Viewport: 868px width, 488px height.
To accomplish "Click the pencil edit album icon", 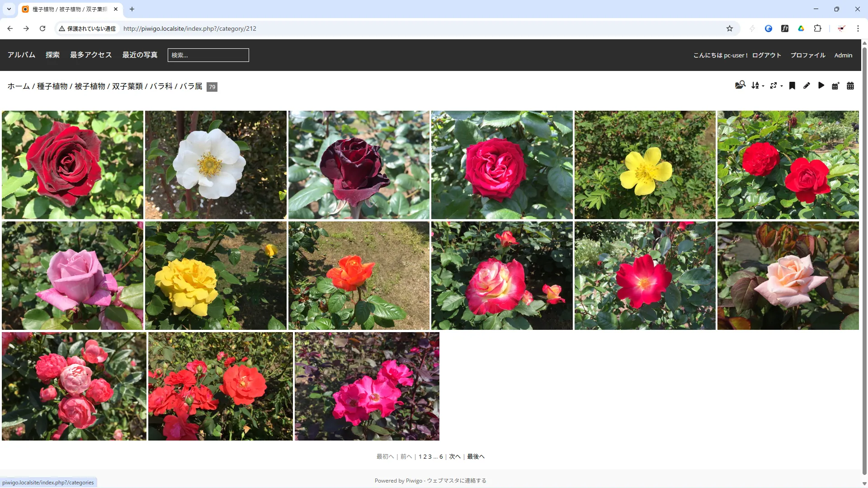I will click(807, 85).
